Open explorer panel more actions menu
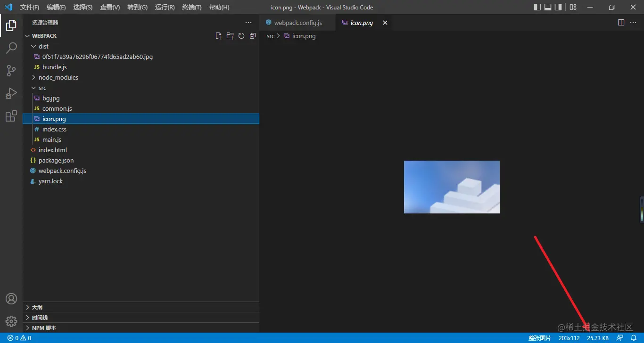Screen dimensions: 644x343 248,23
